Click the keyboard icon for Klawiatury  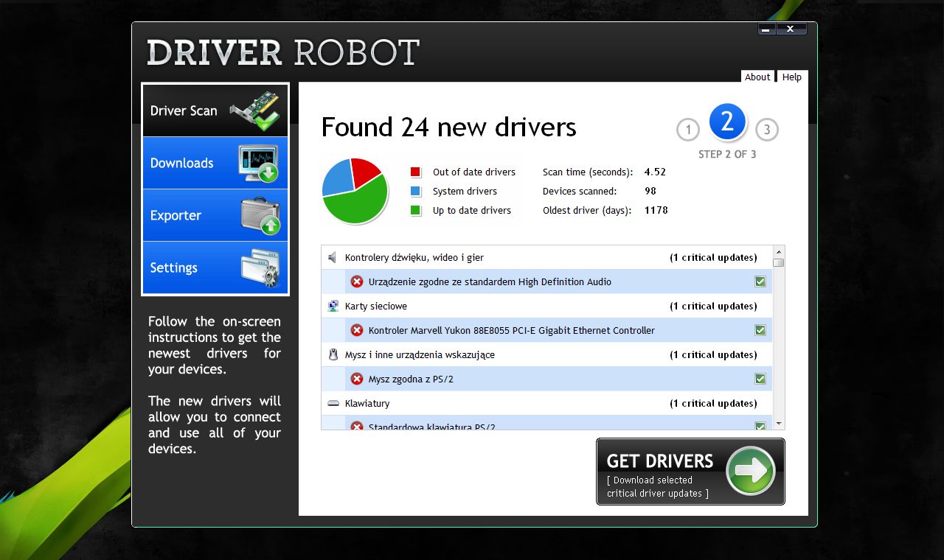click(333, 403)
